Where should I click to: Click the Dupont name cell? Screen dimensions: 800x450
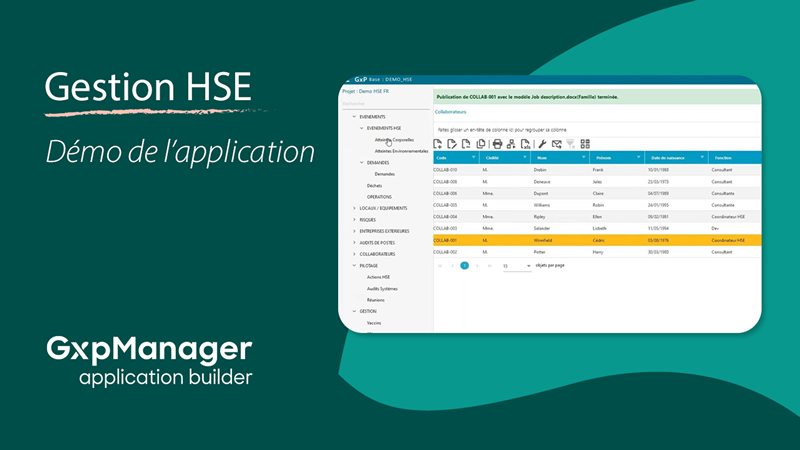[x=541, y=193]
